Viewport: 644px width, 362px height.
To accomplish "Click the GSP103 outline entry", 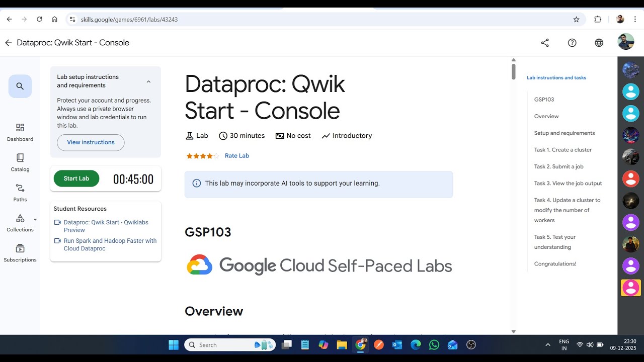I will [x=544, y=100].
